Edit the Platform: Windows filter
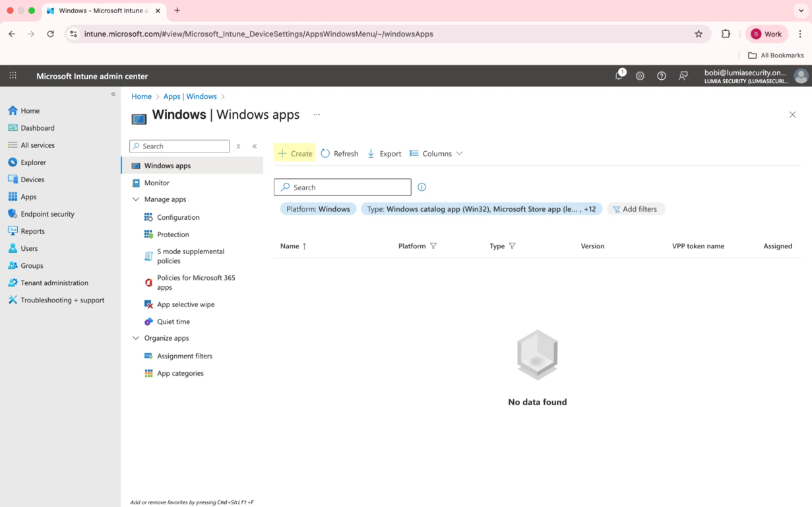This screenshot has height=507, width=812. pos(318,209)
